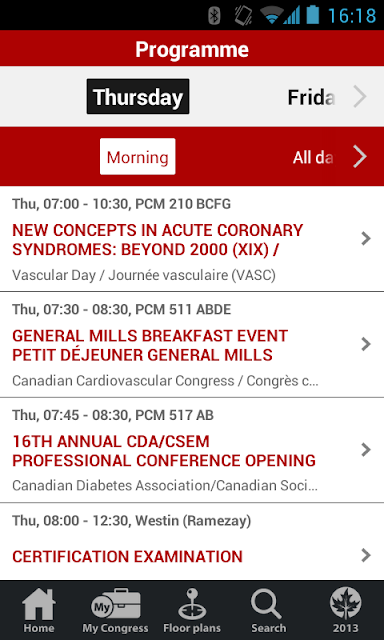Advance time filter with white arrow
Screen dimensions: 384x640
pos(360,157)
